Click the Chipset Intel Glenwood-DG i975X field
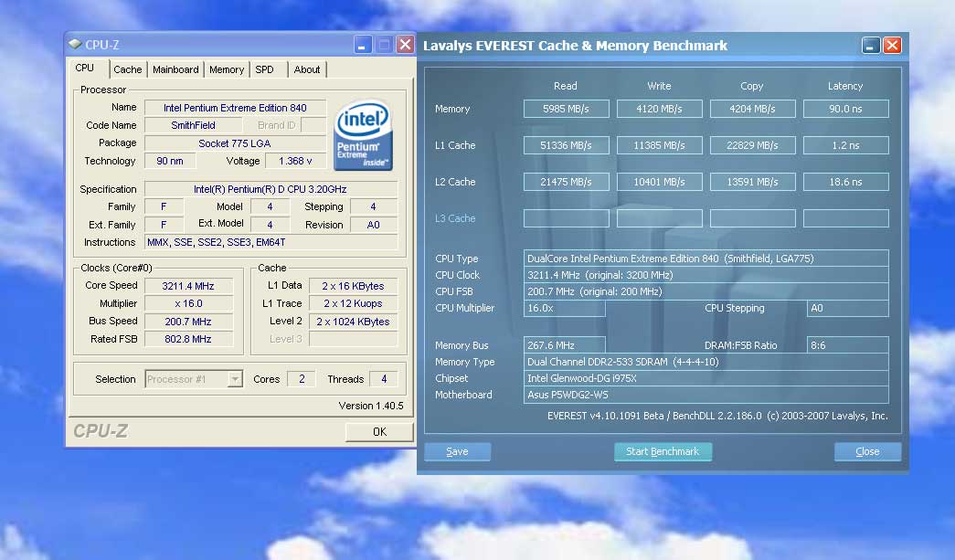 pos(706,378)
